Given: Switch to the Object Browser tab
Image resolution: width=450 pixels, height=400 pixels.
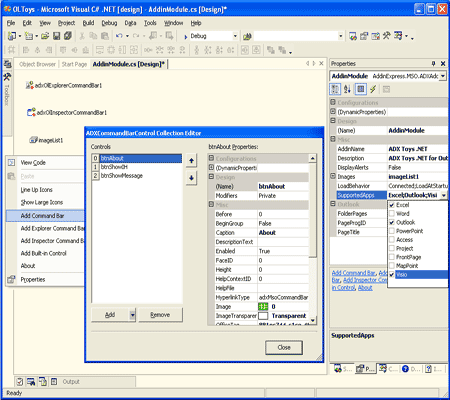Looking at the screenshot, I should [37, 64].
